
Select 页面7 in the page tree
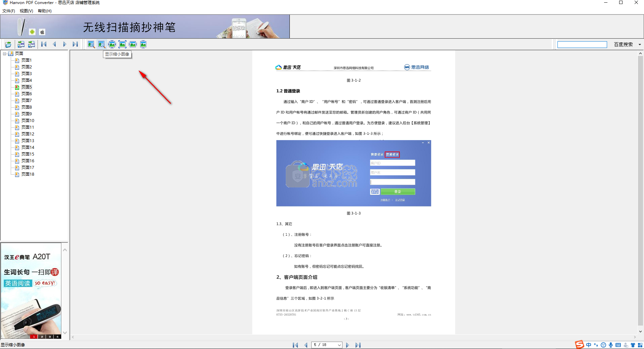26,101
